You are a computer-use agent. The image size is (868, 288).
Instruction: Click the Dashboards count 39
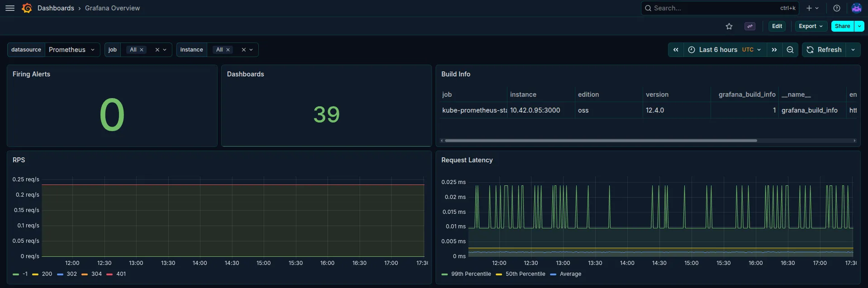click(x=327, y=114)
